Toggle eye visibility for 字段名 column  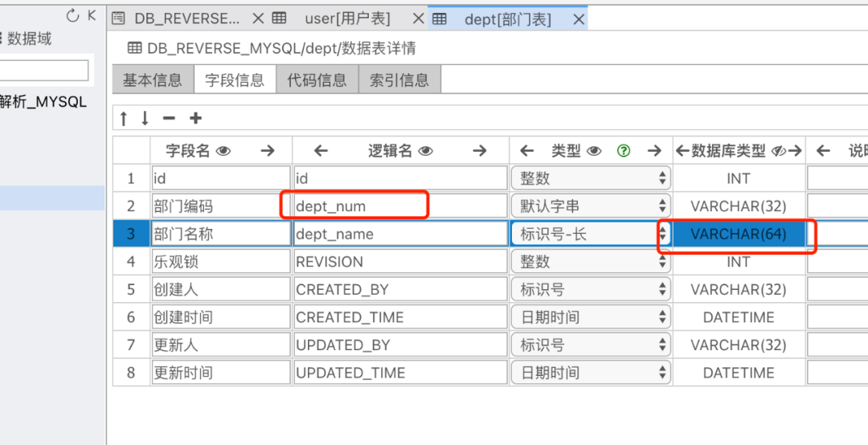pyautogui.click(x=223, y=151)
